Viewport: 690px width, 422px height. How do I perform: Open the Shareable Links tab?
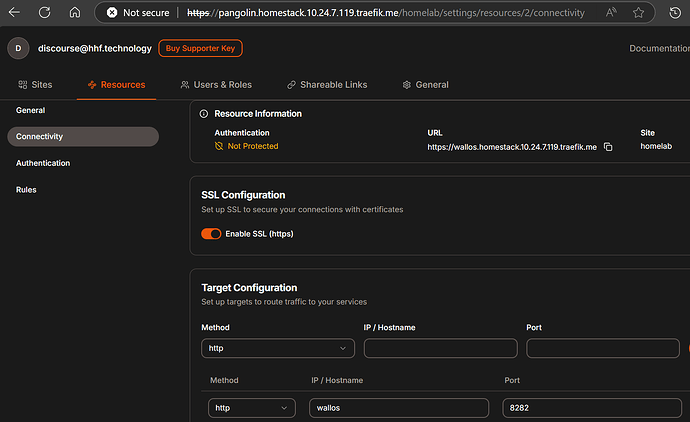327,84
